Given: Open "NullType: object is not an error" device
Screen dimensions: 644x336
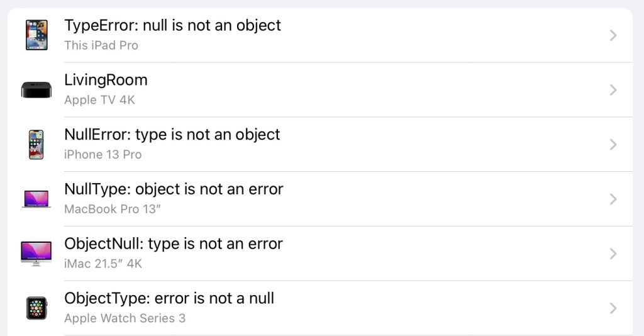Looking at the screenshot, I should click(x=174, y=189).
